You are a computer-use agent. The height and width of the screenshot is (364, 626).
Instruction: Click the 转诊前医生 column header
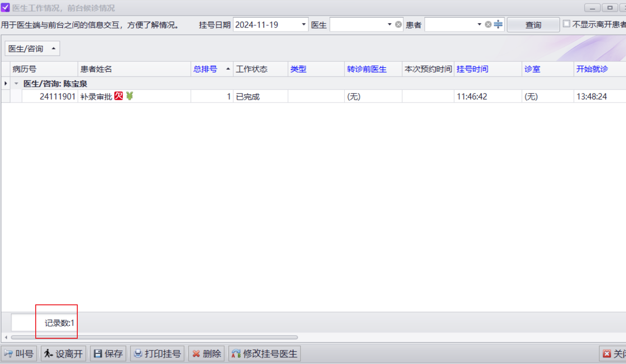click(x=373, y=69)
